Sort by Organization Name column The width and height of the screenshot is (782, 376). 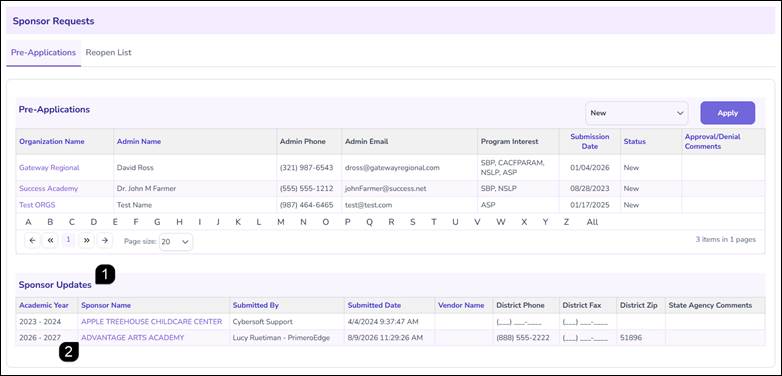pyautogui.click(x=52, y=142)
